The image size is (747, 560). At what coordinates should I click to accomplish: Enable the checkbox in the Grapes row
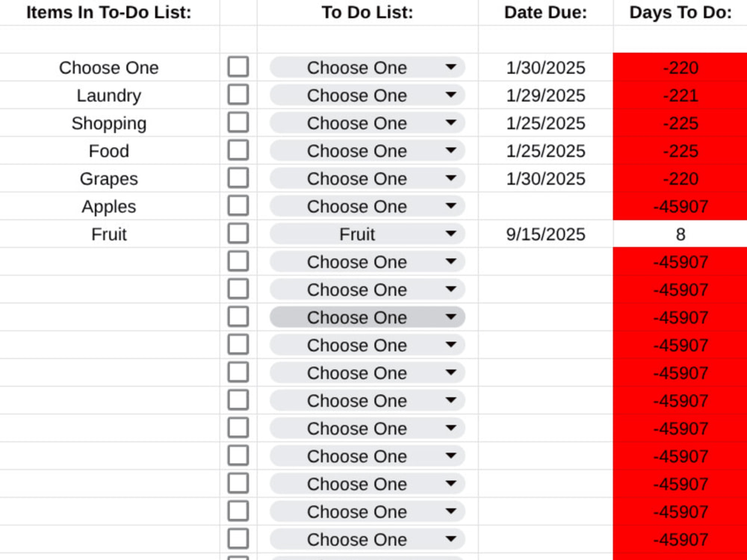tap(238, 178)
